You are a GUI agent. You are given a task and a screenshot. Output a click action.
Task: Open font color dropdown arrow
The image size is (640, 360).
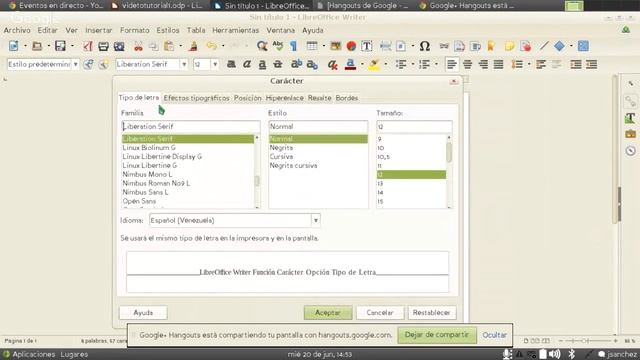point(362,64)
